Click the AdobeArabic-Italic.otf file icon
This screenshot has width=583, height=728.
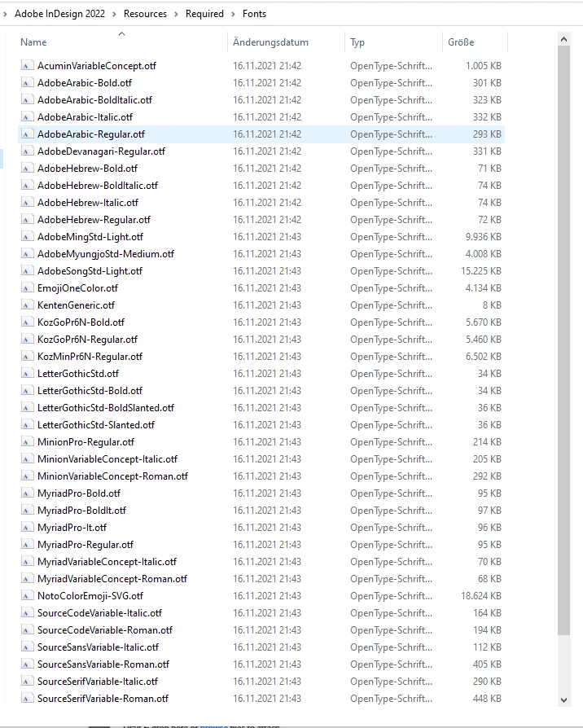click(27, 117)
